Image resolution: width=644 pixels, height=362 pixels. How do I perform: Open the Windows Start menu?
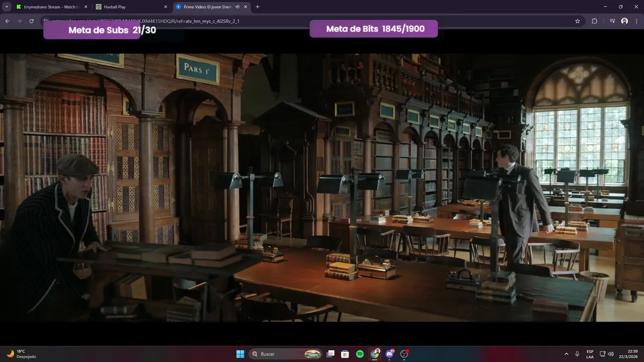240,354
